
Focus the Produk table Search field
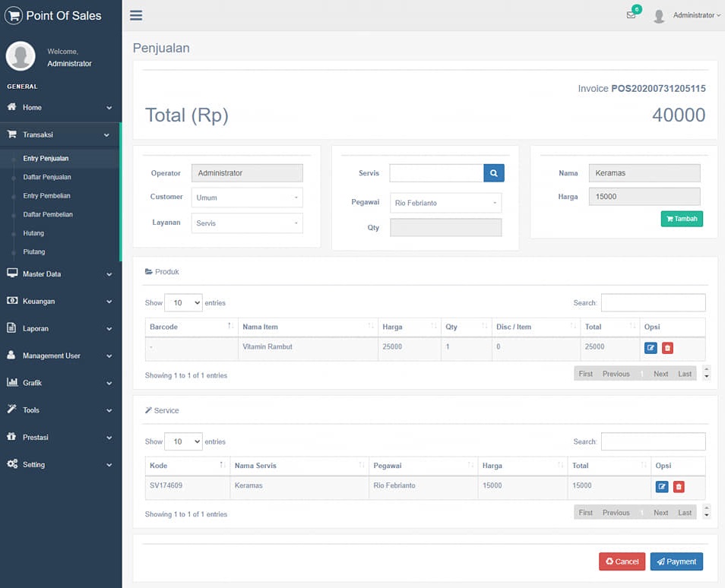pos(654,303)
